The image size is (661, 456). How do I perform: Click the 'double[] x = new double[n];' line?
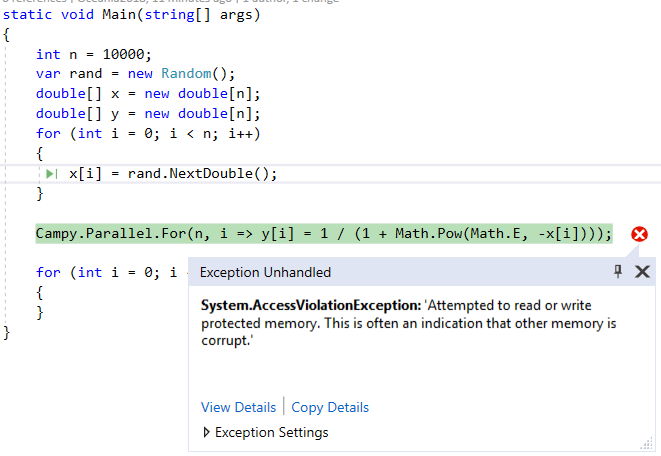click(x=148, y=94)
